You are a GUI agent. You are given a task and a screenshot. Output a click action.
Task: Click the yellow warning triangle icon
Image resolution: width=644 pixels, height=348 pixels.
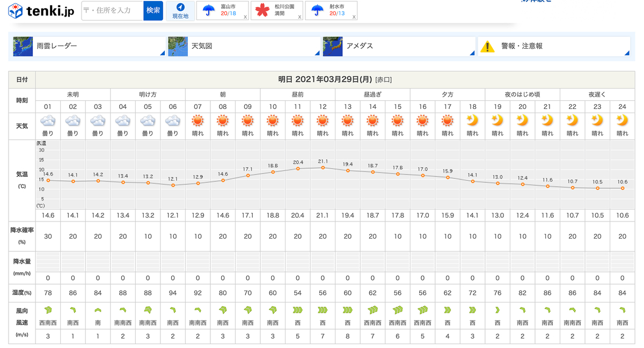487,46
